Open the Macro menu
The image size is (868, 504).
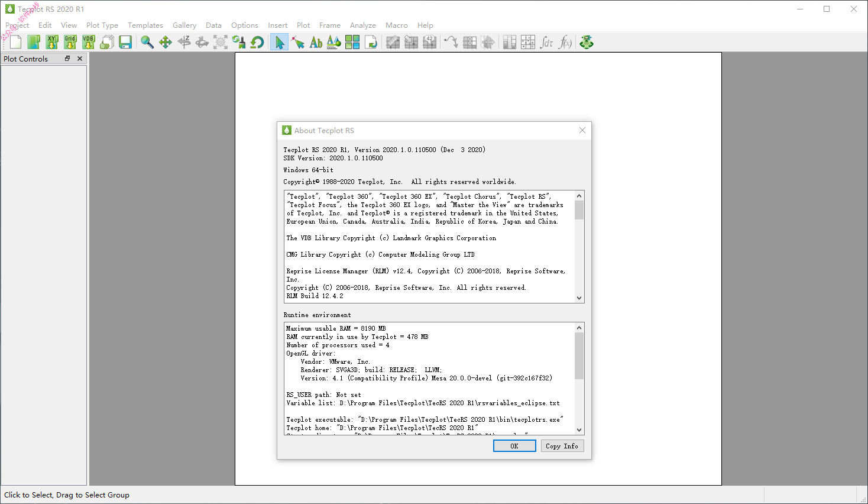(397, 25)
